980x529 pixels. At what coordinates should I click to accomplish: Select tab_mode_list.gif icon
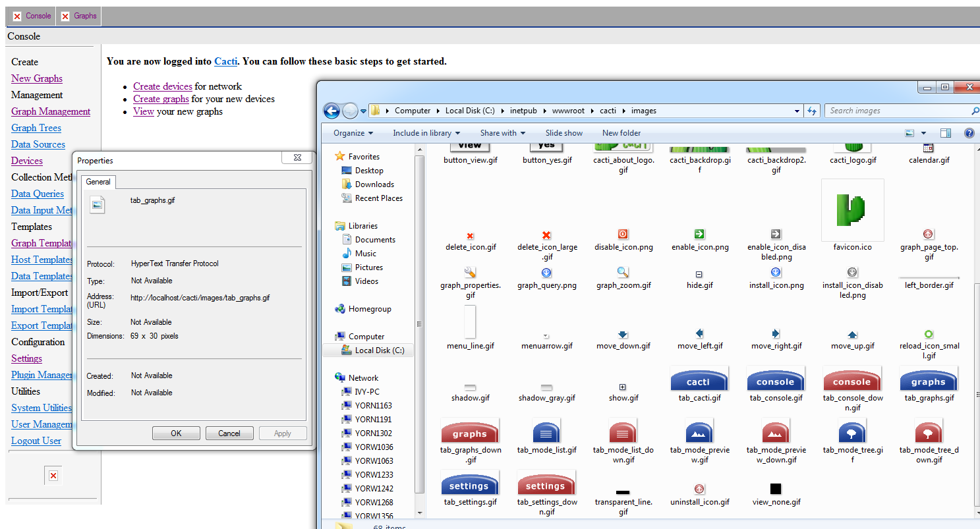[x=546, y=432]
